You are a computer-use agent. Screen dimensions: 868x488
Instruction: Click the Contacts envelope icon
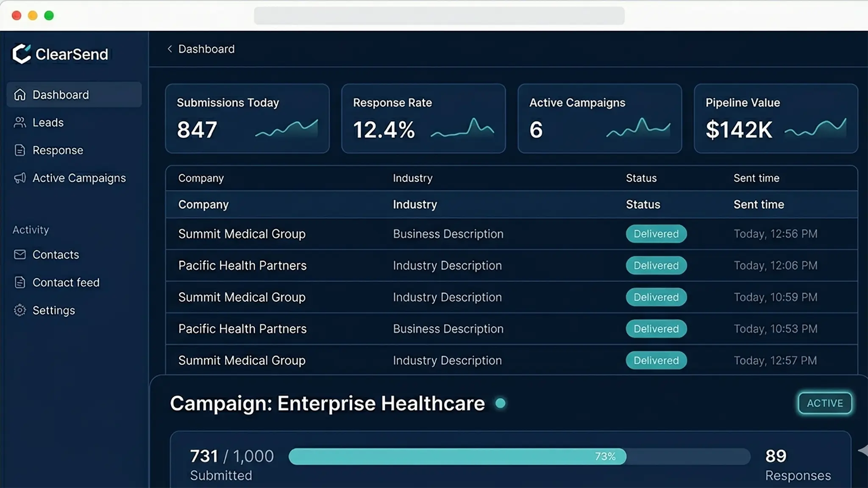pyautogui.click(x=20, y=254)
